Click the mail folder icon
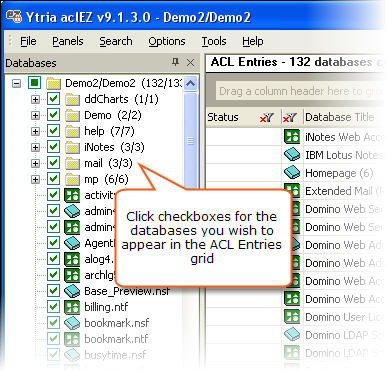Screen dimensions: 387x371 coord(72,163)
